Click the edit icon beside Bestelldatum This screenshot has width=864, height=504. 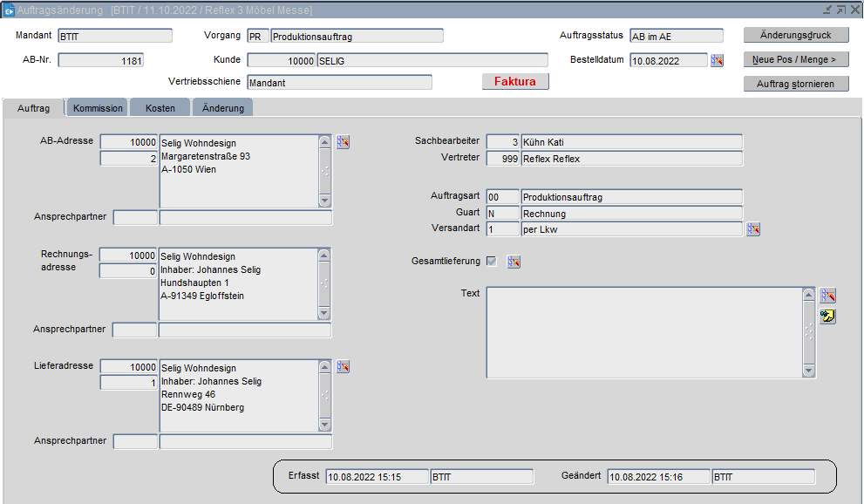pyautogui.click(x=718, y=60)
